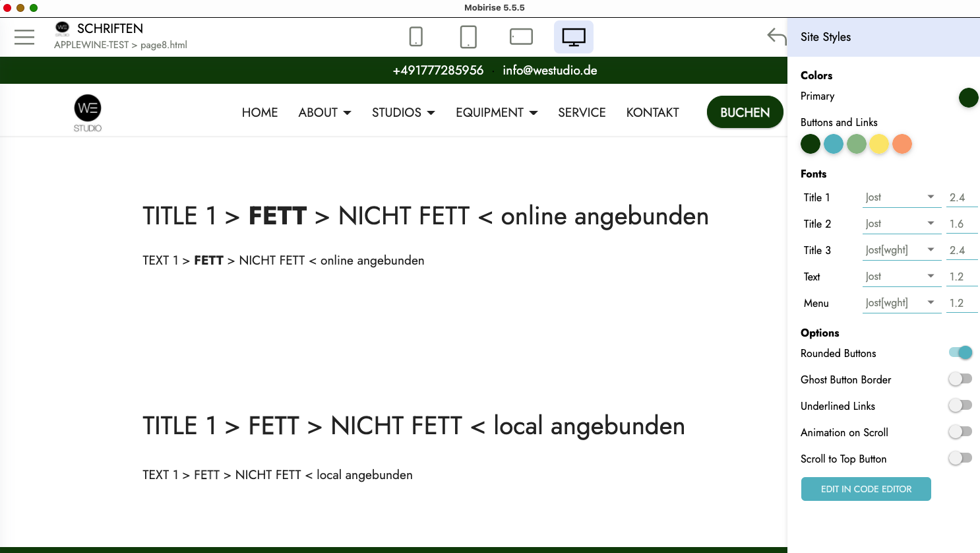Click the small site logo beside SCHRIFTEN

click(63, 28)
